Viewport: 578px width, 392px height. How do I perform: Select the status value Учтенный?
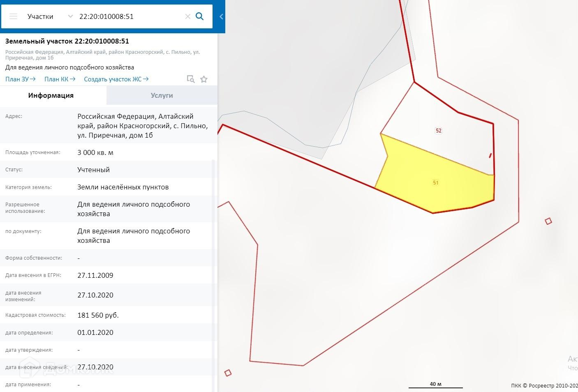click(x=94, y=170)
